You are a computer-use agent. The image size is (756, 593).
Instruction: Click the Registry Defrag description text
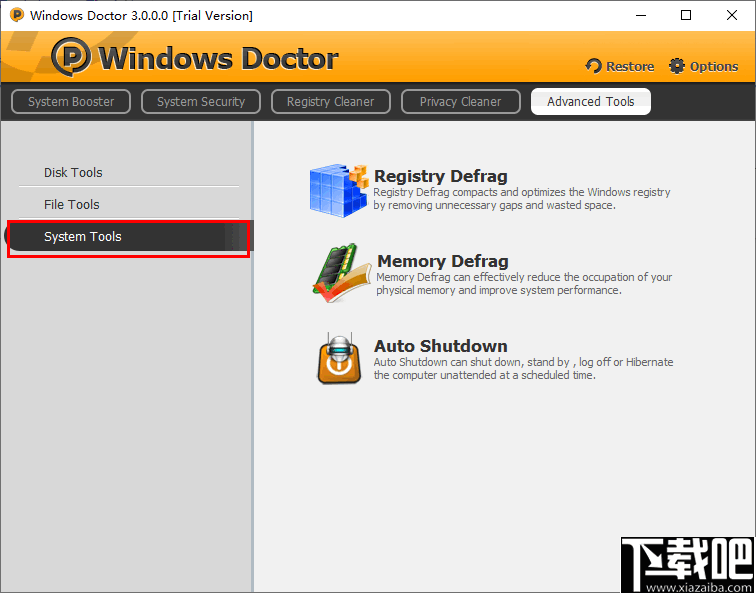[522, 199]
